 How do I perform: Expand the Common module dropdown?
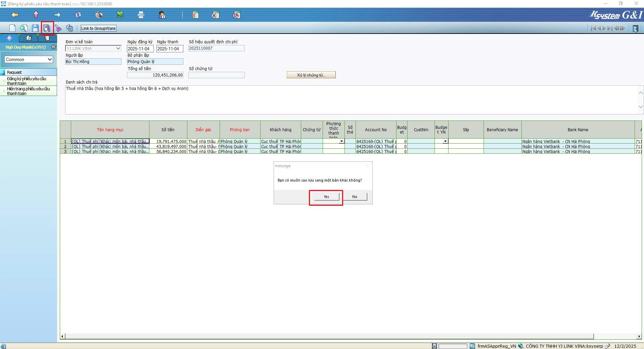50,59
